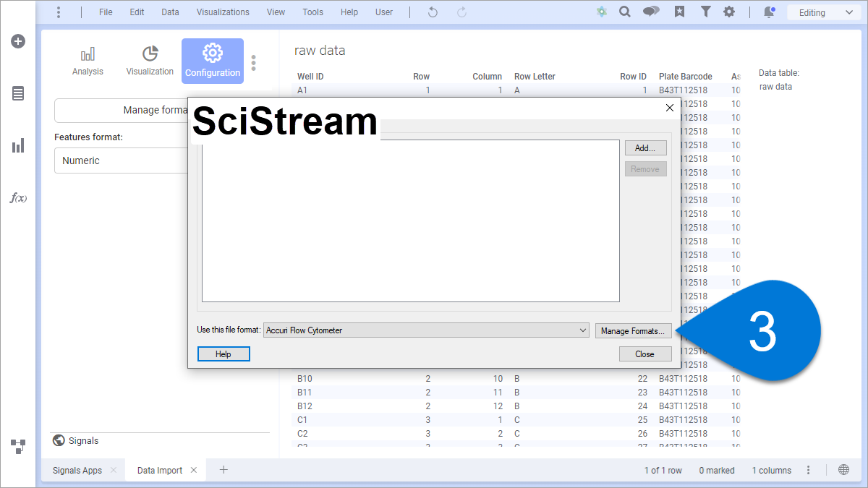
Task: Click the Well ID column header
Action: pos(310,77)
